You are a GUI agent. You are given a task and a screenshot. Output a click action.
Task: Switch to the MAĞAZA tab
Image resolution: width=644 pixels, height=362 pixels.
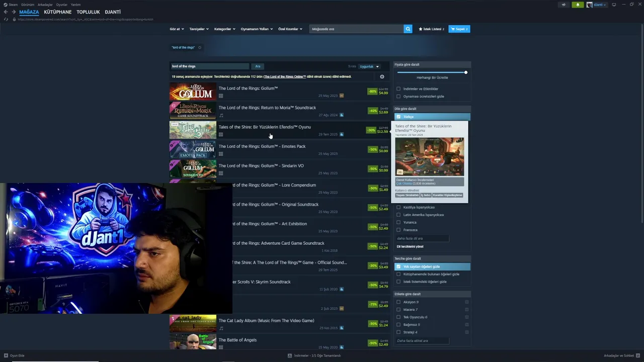29,12
